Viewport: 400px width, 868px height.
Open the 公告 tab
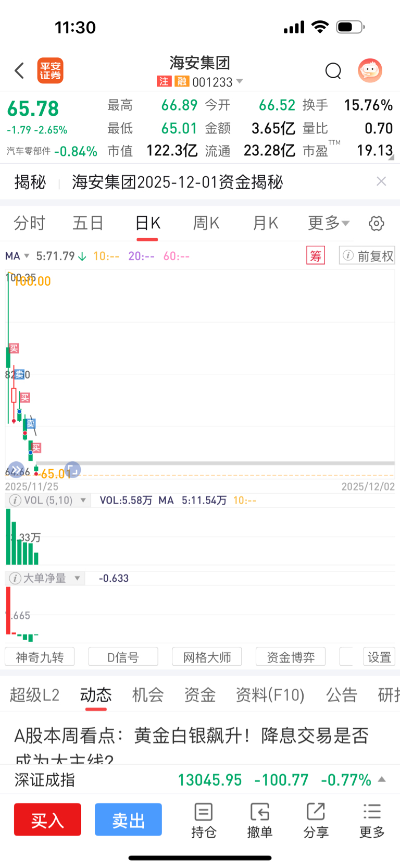342,695
